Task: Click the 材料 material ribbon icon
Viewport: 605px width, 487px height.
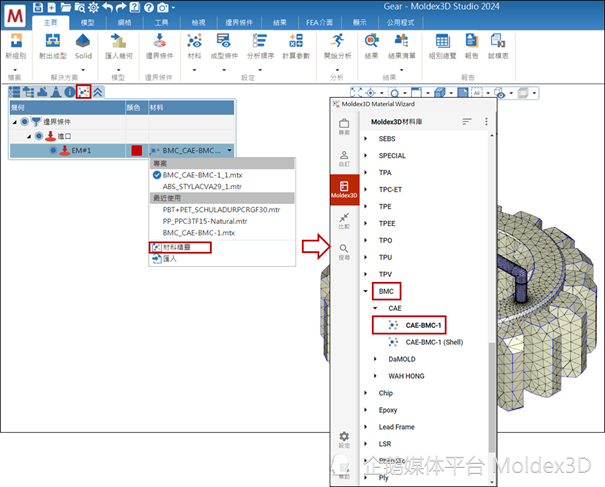Action: point(194,41)
